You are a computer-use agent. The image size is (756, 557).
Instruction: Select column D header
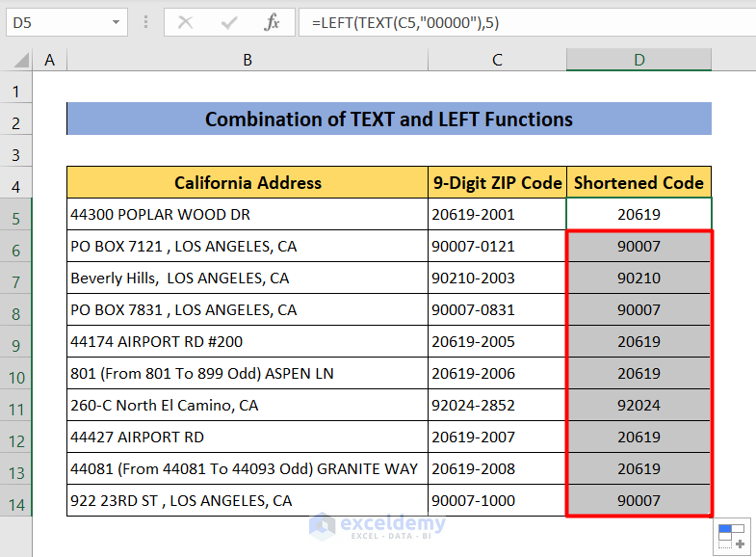639,60
